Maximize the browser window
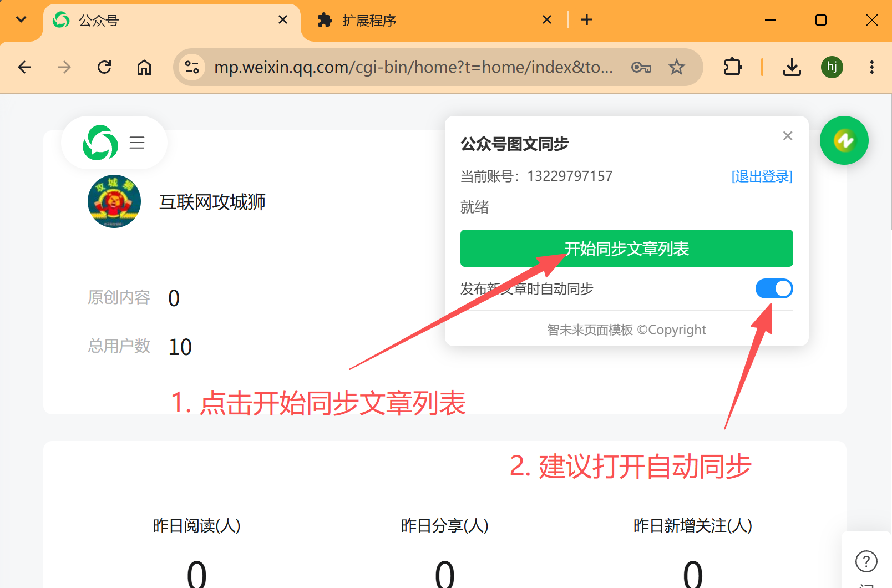The height and width of the screenshot is (588, 892). click(821, 20)
